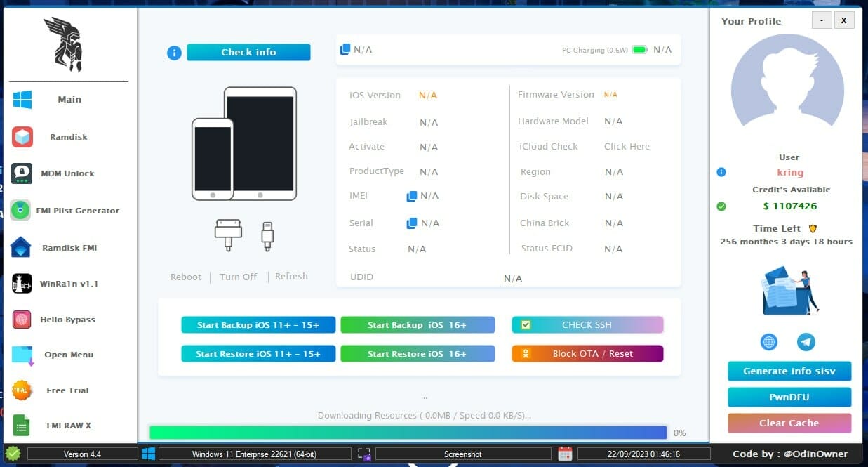Click the Telegram icon under the profile

(x=806, y=342)
